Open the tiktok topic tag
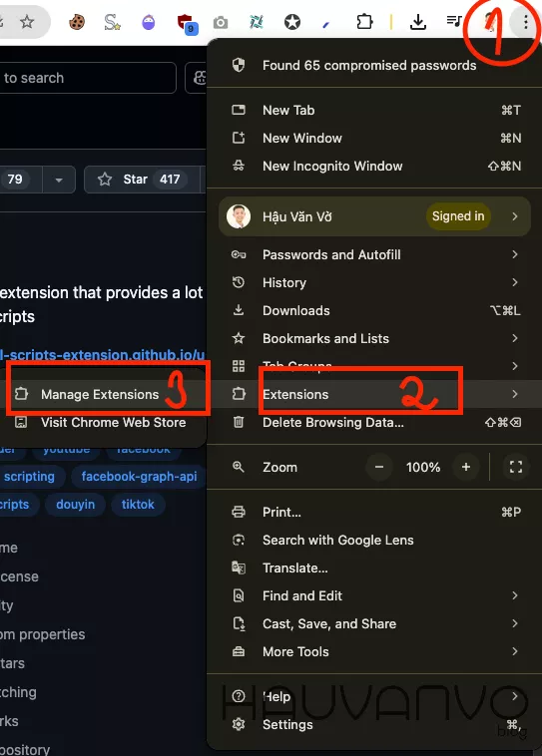542x756 pixels. click(138, 505)
